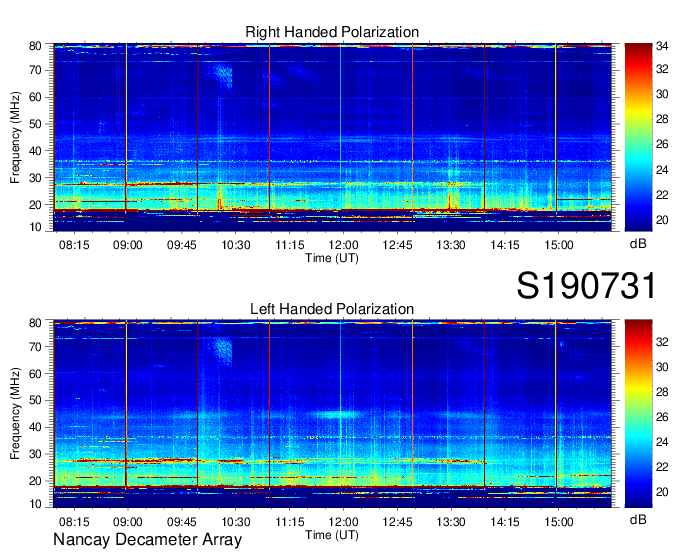Image resolution: width=680 pixels, height=552 pixels.
Task: Click the 10 MHz tick label on Right Handed plot
Action: (35, 227)
